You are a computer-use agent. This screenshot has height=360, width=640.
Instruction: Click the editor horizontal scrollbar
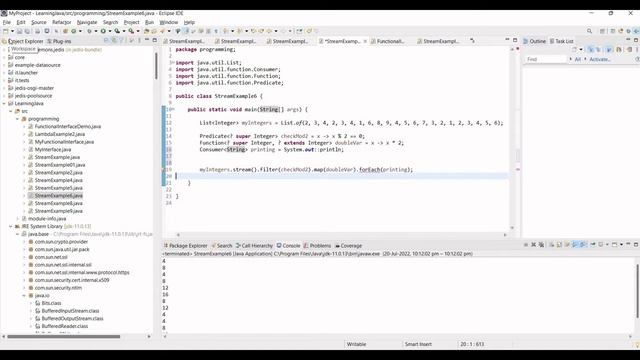(341, 235)
